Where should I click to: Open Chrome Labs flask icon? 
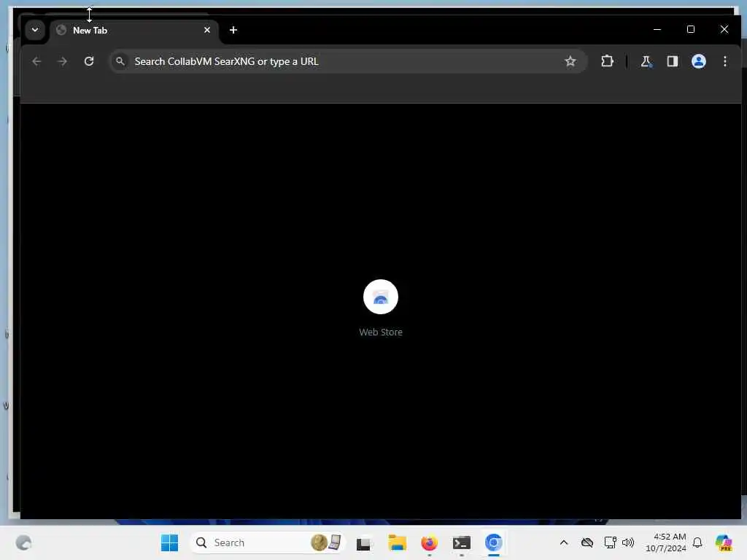(x=646, y=61)
